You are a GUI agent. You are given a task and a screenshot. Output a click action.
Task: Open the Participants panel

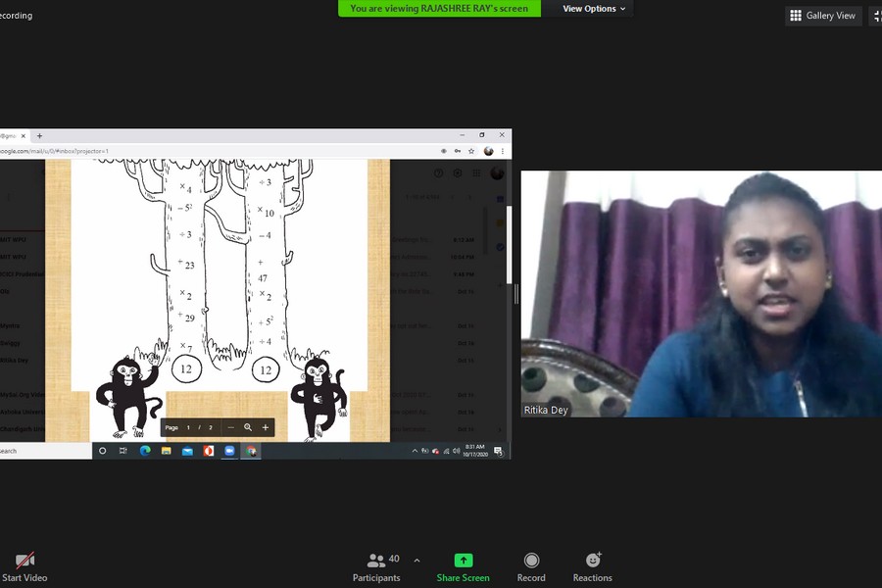(x=376, y=566)
